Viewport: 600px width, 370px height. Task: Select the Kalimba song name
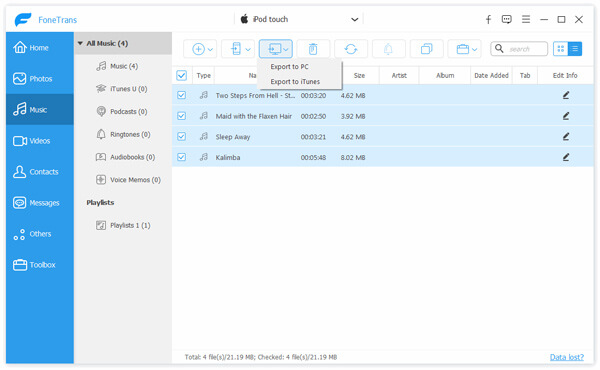point(228,157)
